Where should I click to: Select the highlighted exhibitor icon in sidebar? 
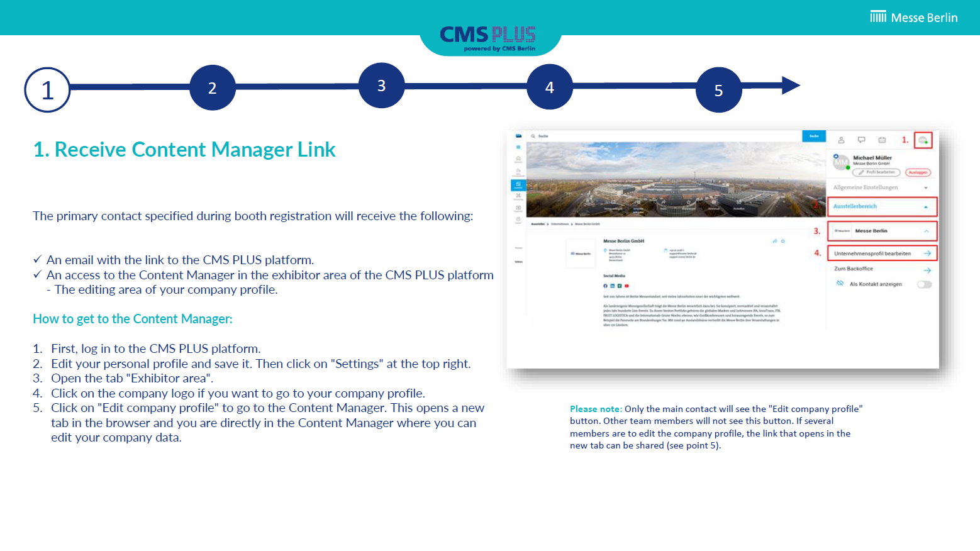pyautogui.click(x=518, y=185)
